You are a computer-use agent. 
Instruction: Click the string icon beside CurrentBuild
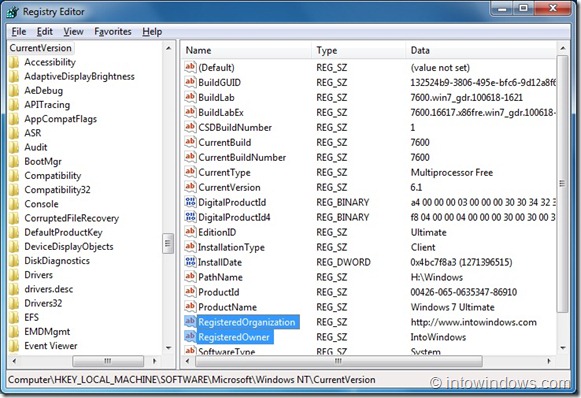[190, 142]
